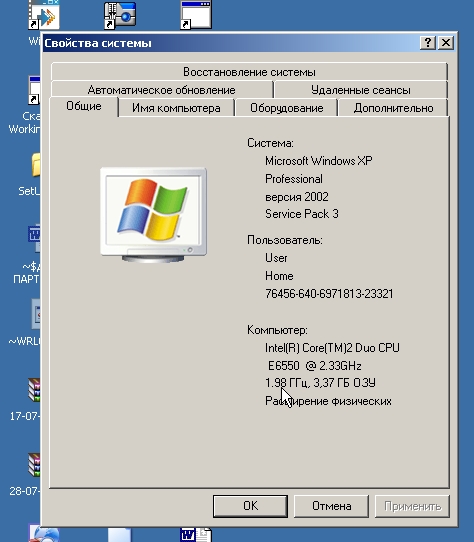Image resolution: width=474 pixels, height=542 pixels.
Task: Click the desktop shortcut icon with a camera
Action: pyautogui.click(x=120, y=15)
